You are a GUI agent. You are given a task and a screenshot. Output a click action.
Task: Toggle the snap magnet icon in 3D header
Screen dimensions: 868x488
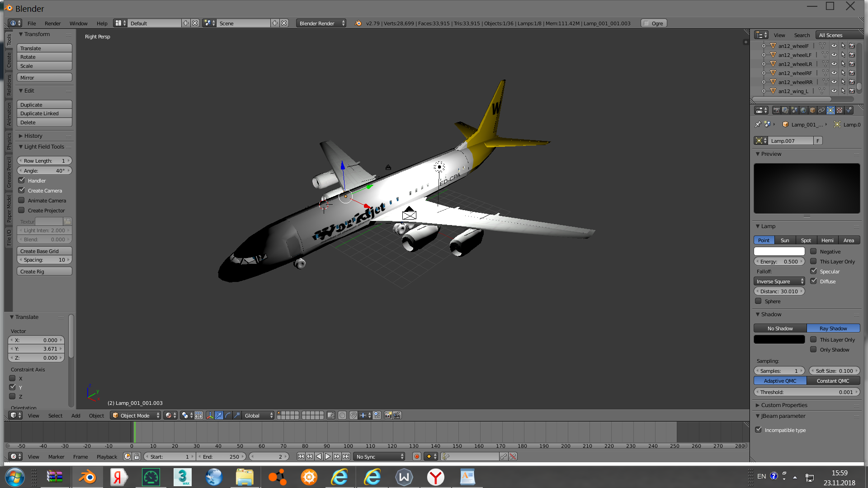(354, 415)
